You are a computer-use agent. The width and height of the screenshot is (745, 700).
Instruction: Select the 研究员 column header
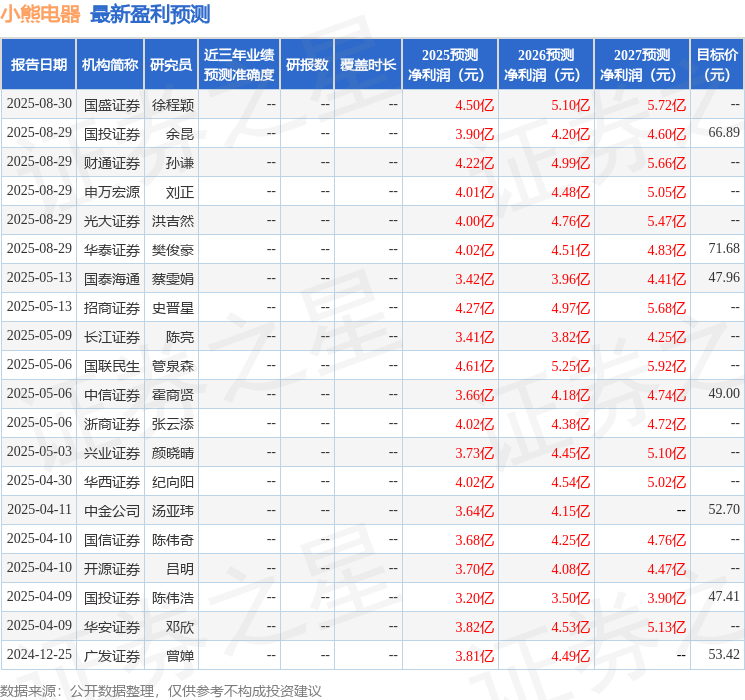click(x=170, y=65)
